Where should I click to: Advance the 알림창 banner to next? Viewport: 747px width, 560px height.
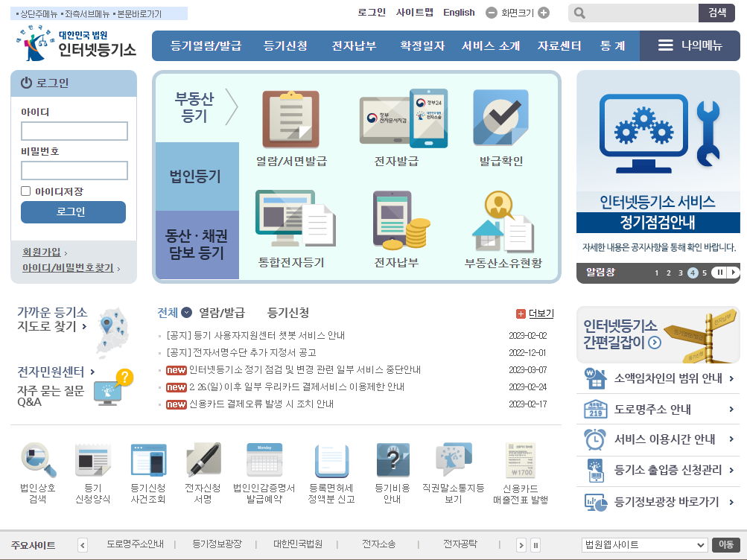(734, 273)
